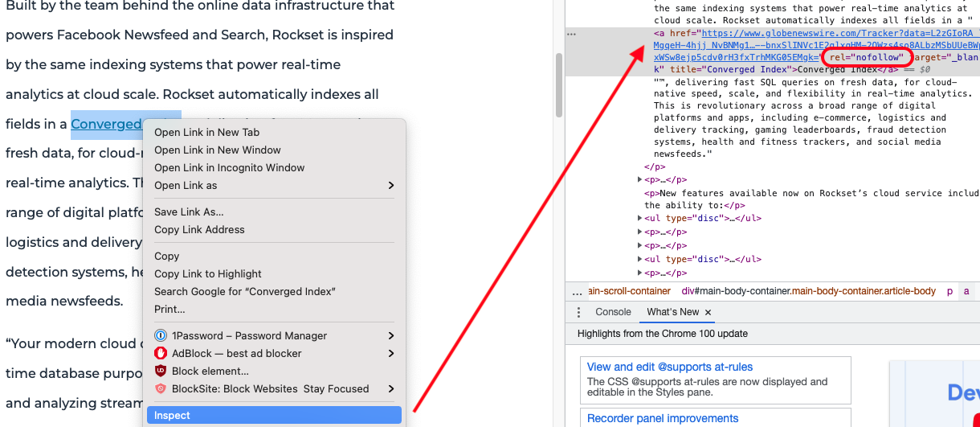Expand the 1Password submenu arrow
Viewport: 980px width, 427px height.
tap(391, 335)
